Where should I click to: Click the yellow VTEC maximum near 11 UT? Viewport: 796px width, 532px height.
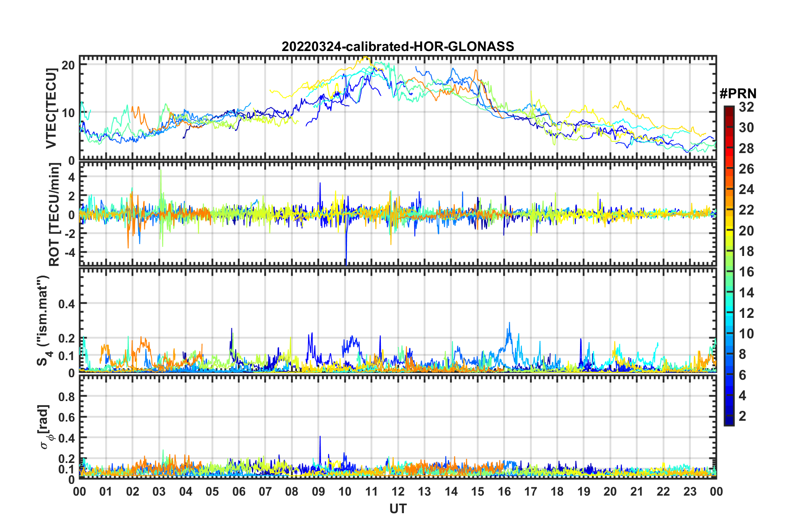pyautogui.click(x=365, y=58)
